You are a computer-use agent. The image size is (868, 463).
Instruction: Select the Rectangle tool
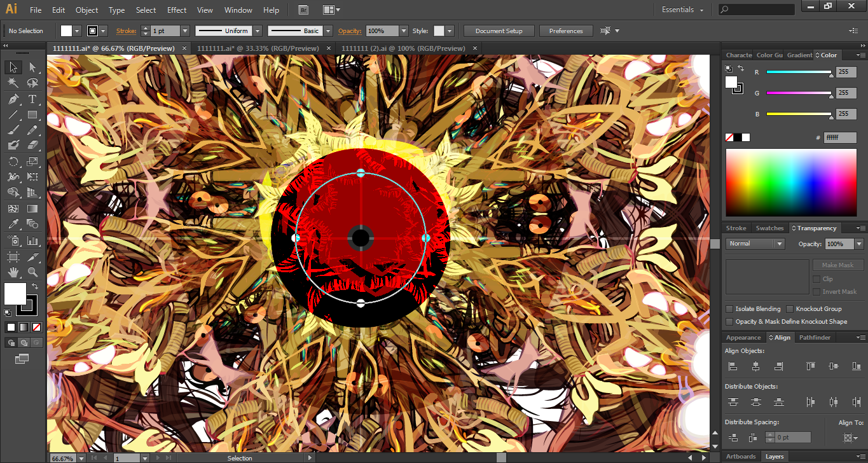click(x=32, y=115)
